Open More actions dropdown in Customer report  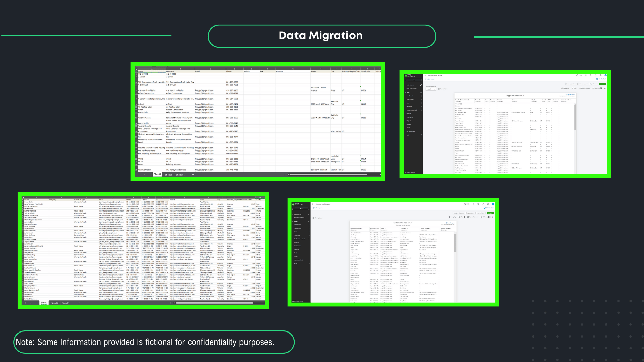(x=471, y=213)
